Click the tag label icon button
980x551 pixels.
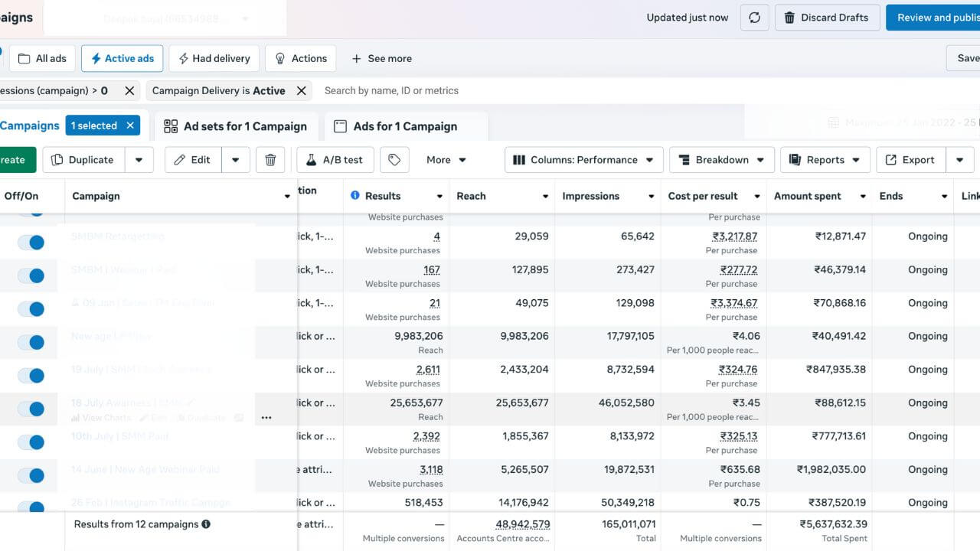[x=394, y=160]
